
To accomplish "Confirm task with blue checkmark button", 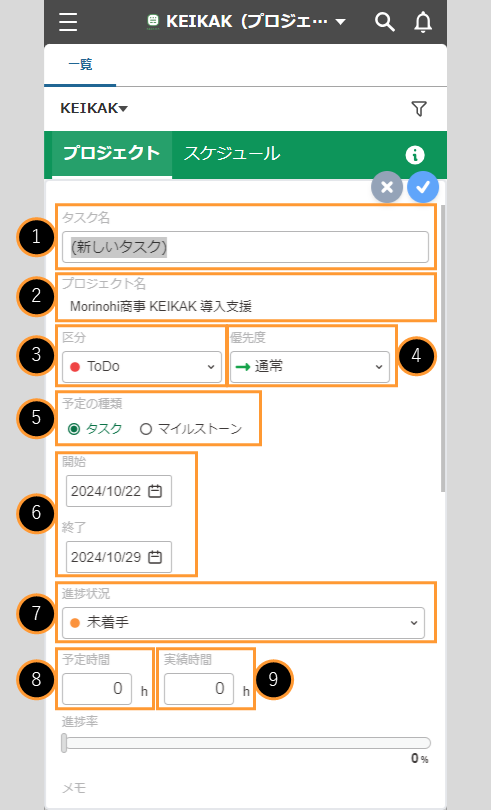I will (x=423, y=187).
